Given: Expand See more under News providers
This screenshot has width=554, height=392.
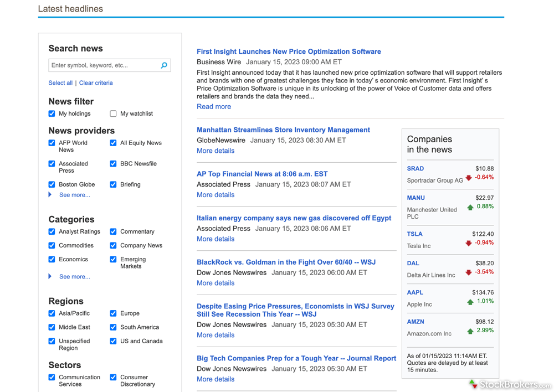Looking at the screenshot, I should click(x=74, y=195).
